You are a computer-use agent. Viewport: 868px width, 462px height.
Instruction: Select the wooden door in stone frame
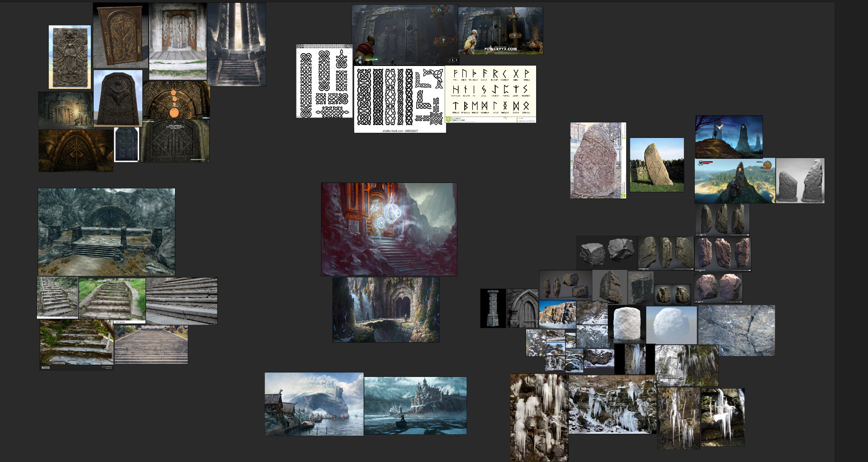pyautogui.click(x=178, y=41)
